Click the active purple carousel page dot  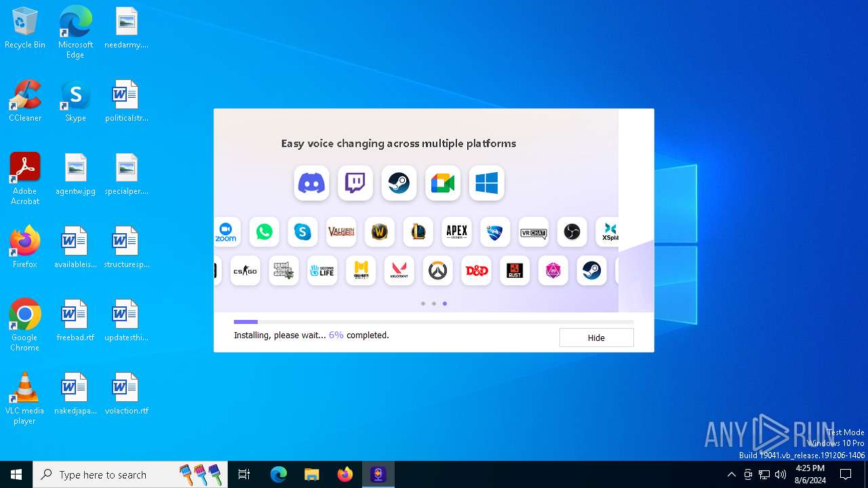(x=445, y=304)
